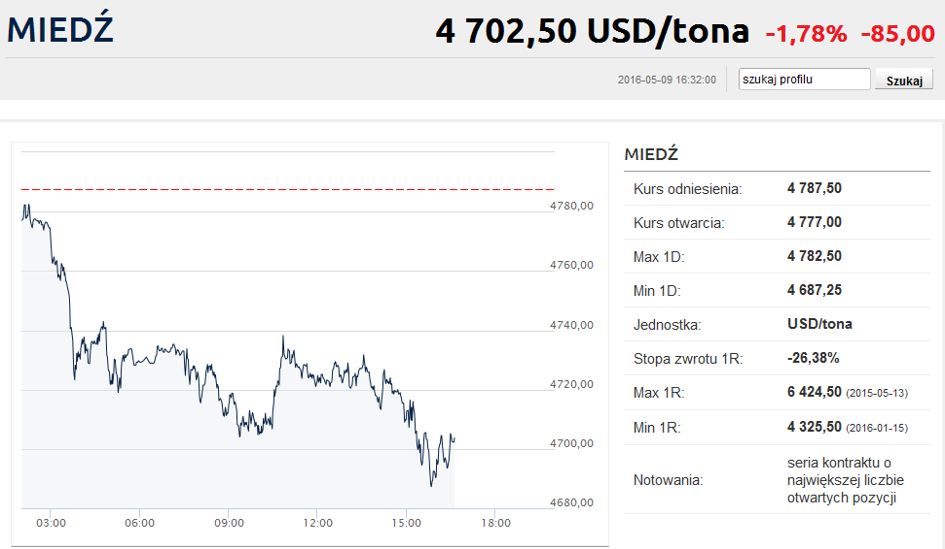Click the 'szukaj profilu' search field
Image resolution: width=945 pixels, height=549 pixels.
point(805,79)
